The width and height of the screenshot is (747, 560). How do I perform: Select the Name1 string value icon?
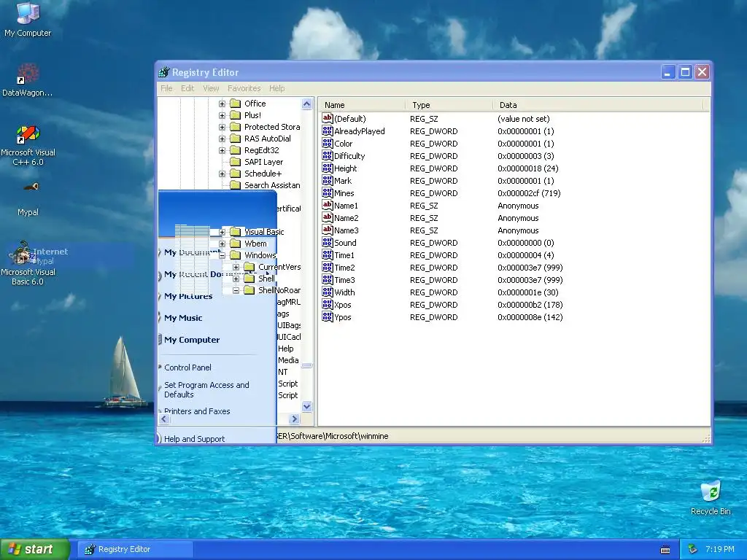[x=328, y=205]
